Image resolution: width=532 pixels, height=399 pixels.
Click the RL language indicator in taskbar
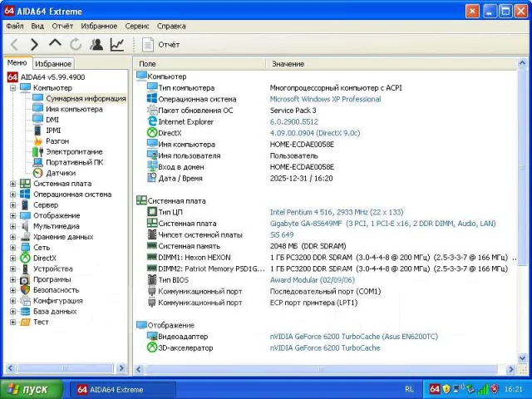click(x=409, y=389)
